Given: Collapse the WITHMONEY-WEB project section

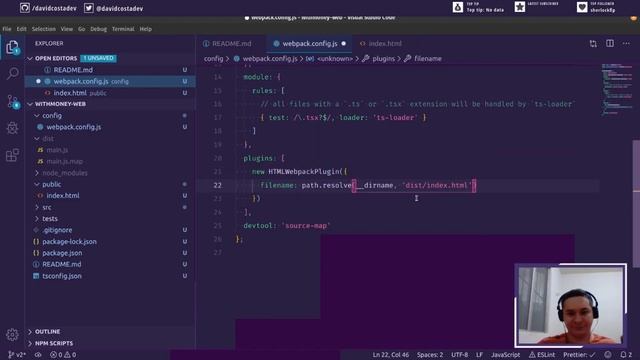Looking at the screenshot, I should 30,104.
